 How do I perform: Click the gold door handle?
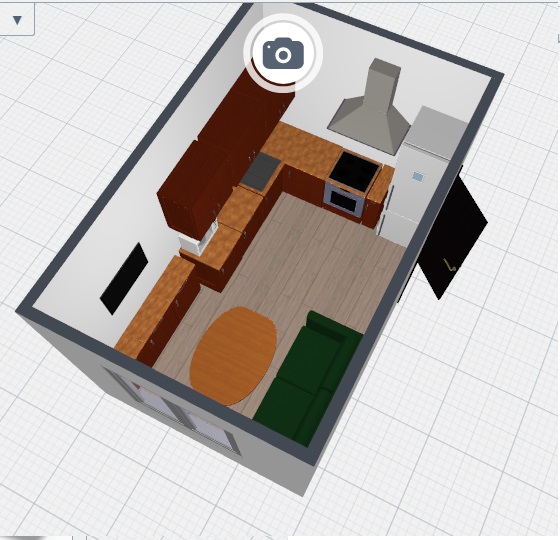(450, 265)
